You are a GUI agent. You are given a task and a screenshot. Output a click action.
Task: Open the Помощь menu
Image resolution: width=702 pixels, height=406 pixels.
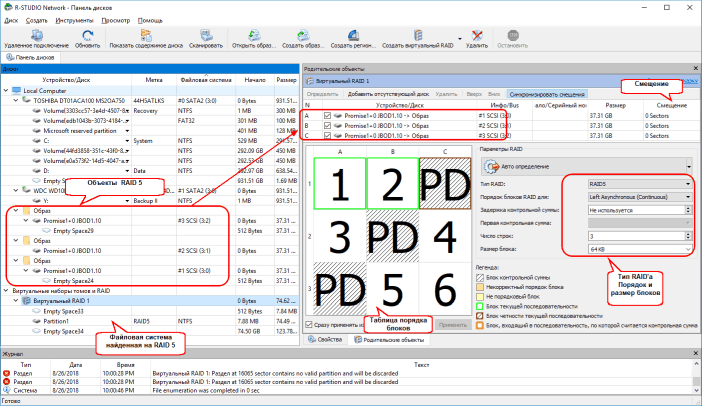pyautogui.click(x=150, y=21)
